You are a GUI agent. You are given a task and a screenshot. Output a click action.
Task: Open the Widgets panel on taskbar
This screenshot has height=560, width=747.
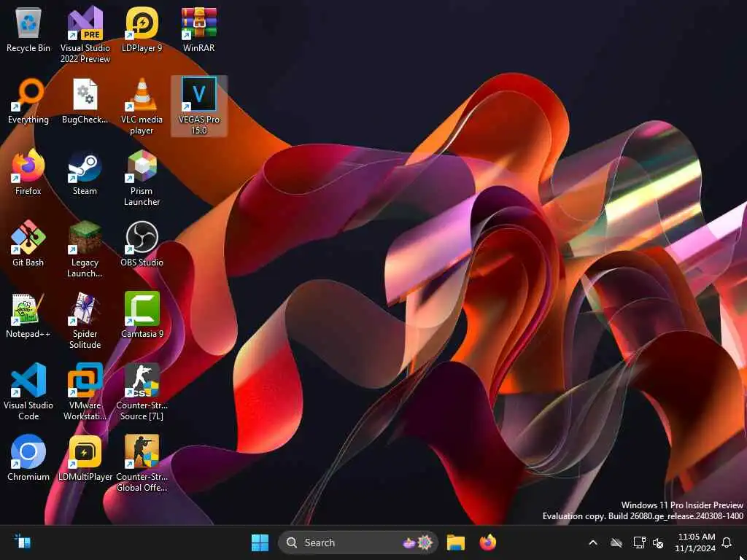pos(22,542)
